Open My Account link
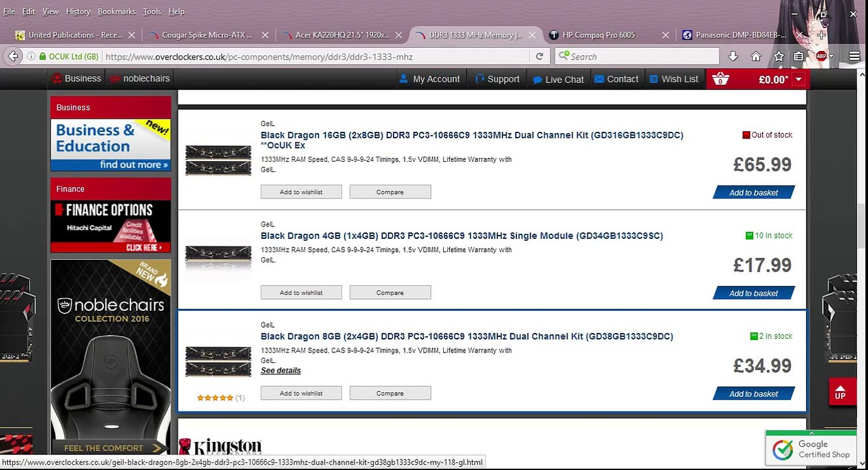 429,79
